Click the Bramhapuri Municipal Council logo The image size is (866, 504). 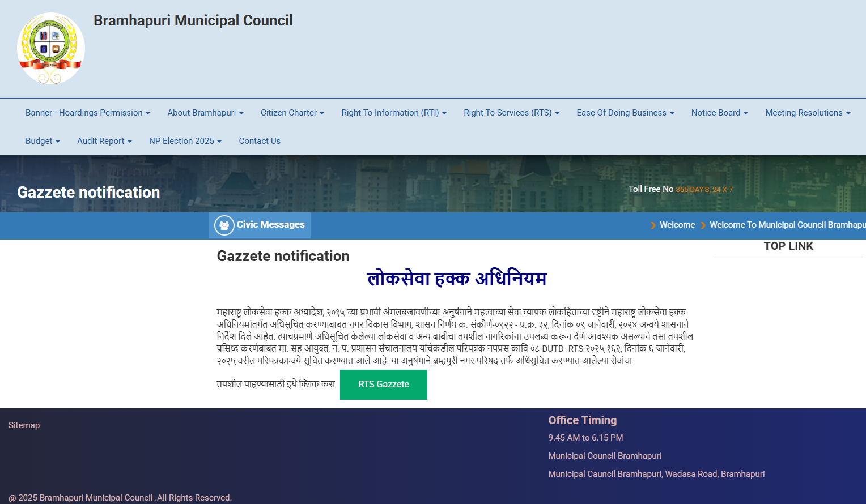pyautogui.click(x=51, y=49)
